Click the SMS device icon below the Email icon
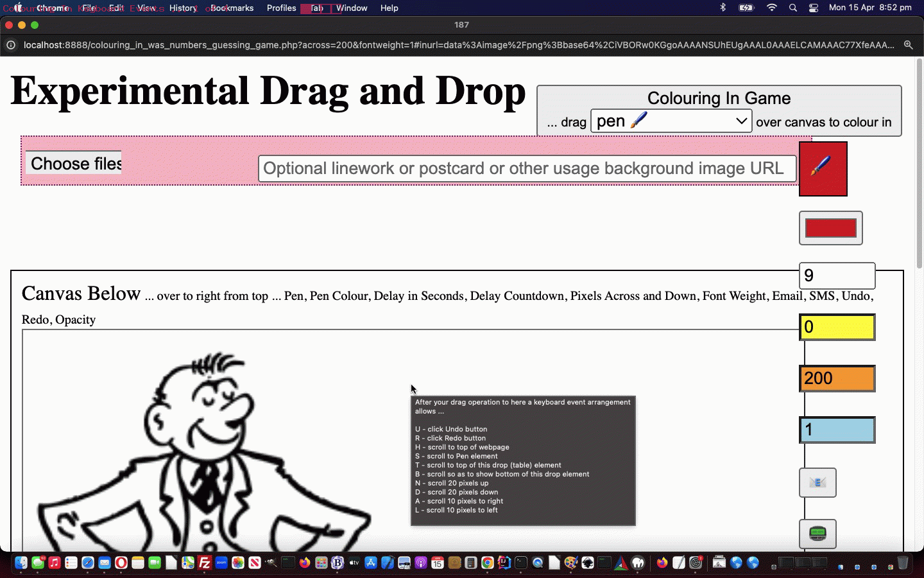 tap(817, 534)
